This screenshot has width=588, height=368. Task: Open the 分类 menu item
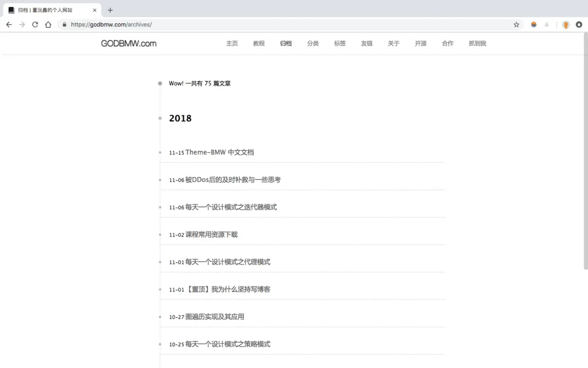(x=313, y=43)
